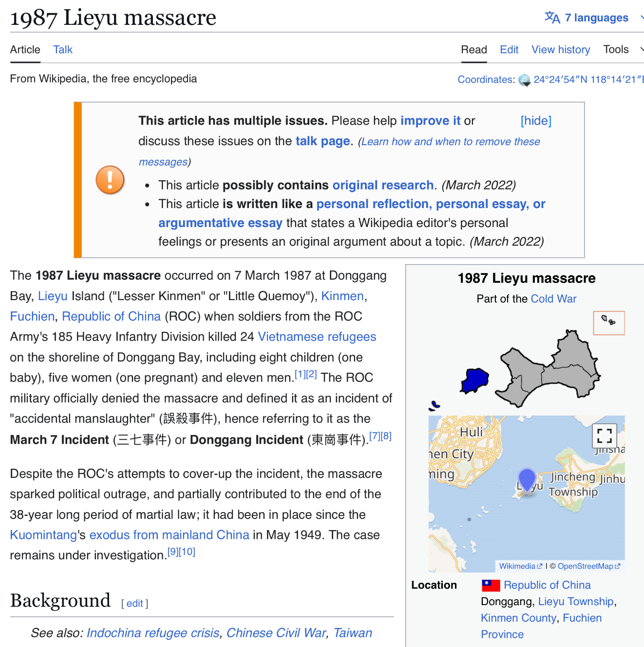The image size is (644, 647).
Task: Switch to the Article tab
Action: pyautogui.click(x=25, y=49)
